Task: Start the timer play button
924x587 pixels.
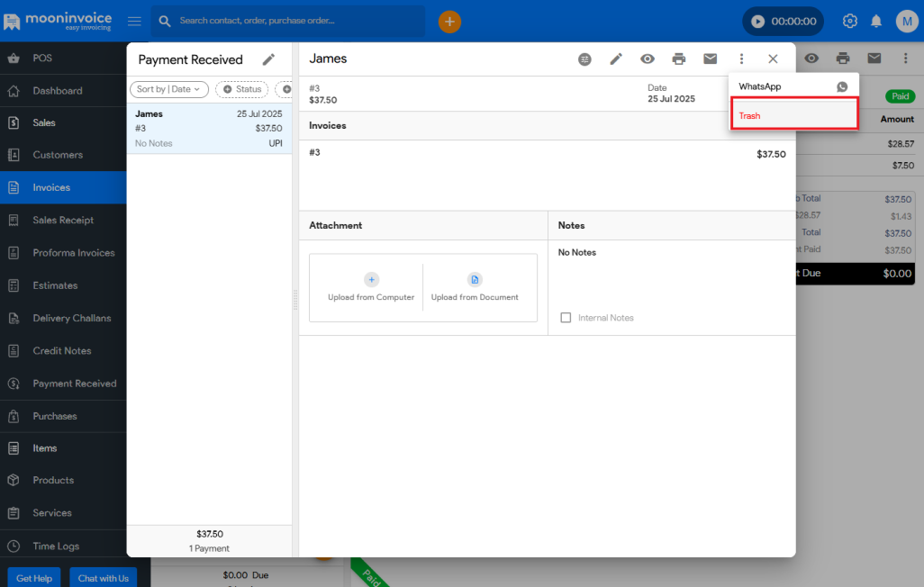Action: click(x=758, y=21)
